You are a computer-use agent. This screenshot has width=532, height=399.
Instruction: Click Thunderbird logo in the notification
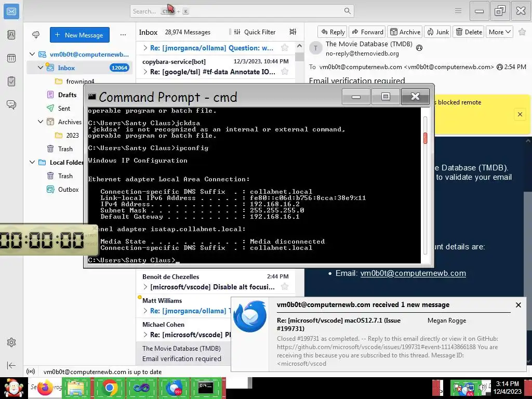[x=250, y=316]
